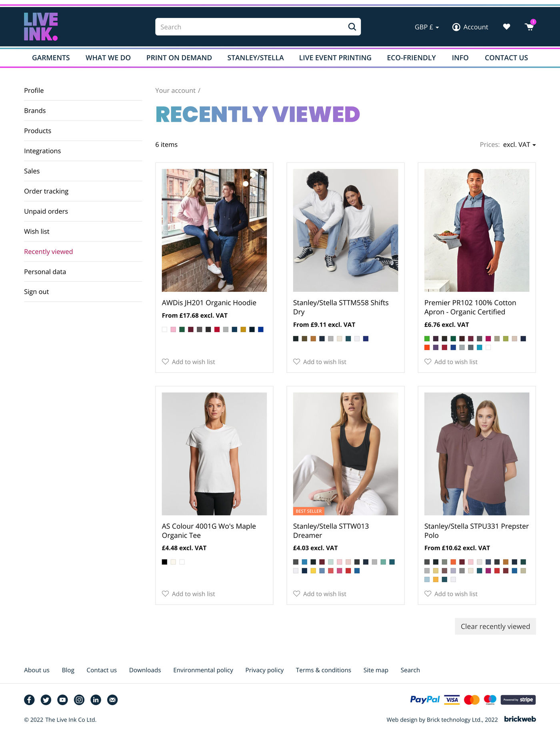The image size is (560, 734).
Task: Add Premier PR102 Apron to wish list
Action: coord(451,362)
